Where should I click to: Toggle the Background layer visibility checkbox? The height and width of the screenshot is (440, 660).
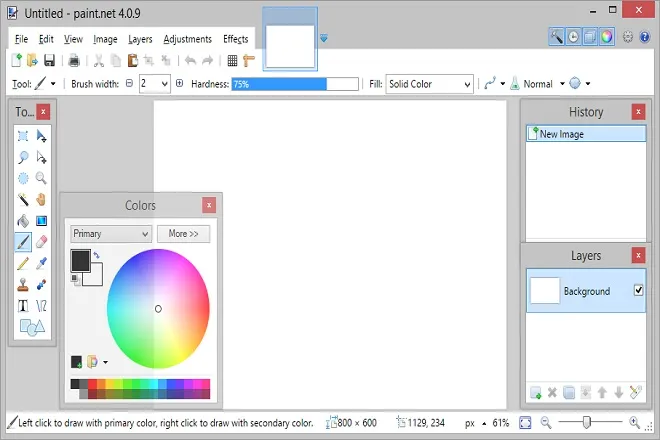638,291
